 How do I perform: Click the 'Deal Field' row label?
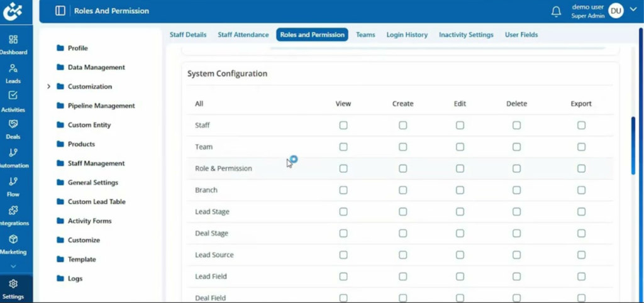pyautogui.click(x=210, y=298)
